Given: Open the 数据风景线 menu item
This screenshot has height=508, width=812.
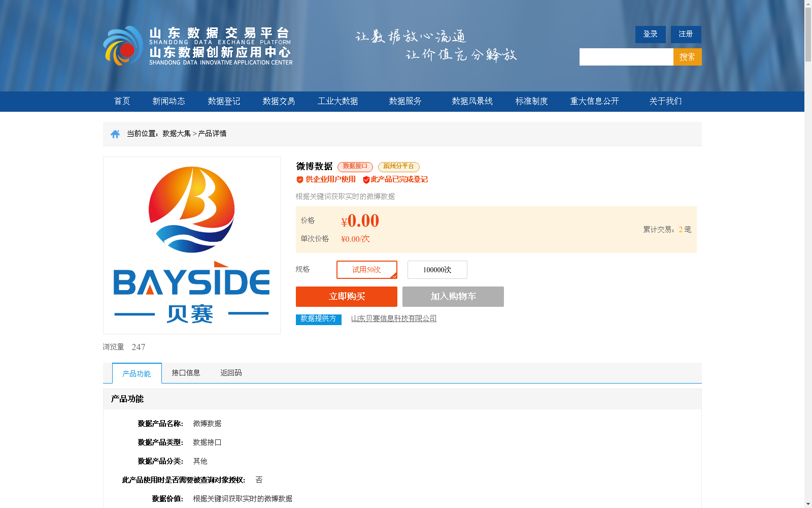Looking at the screenshot, I should pyautogui.click(x=472, y=101).
